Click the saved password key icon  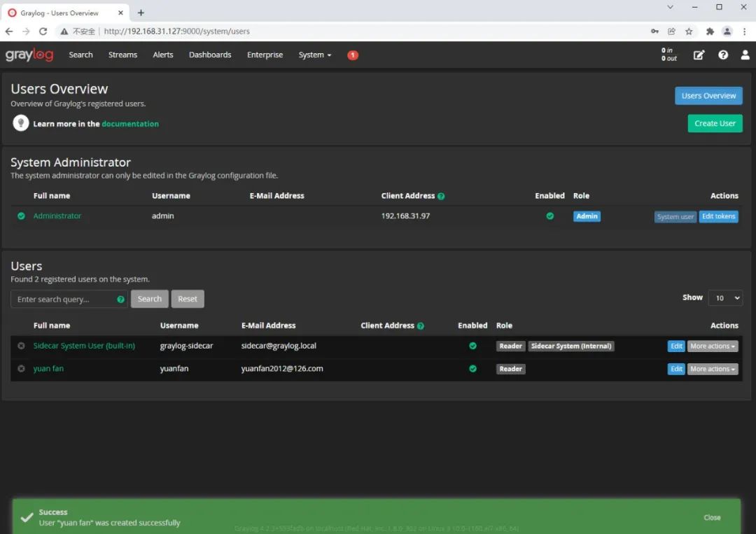coord(654,31)
